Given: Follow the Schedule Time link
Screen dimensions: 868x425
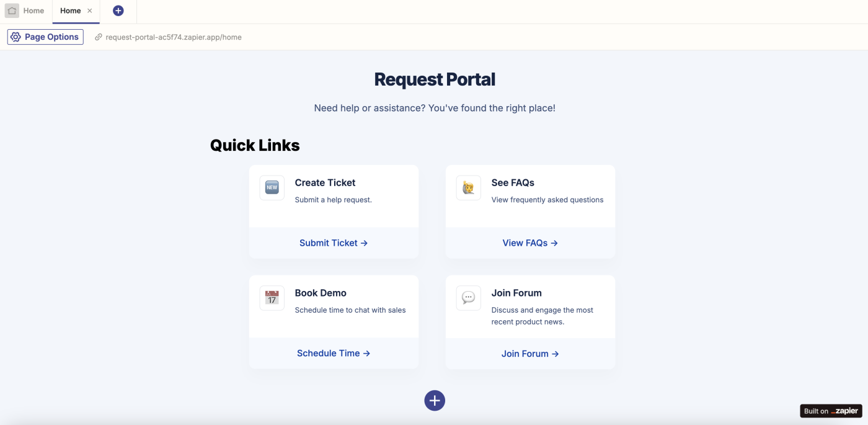Looking at the screenshot, I should [x=334, y=353].
